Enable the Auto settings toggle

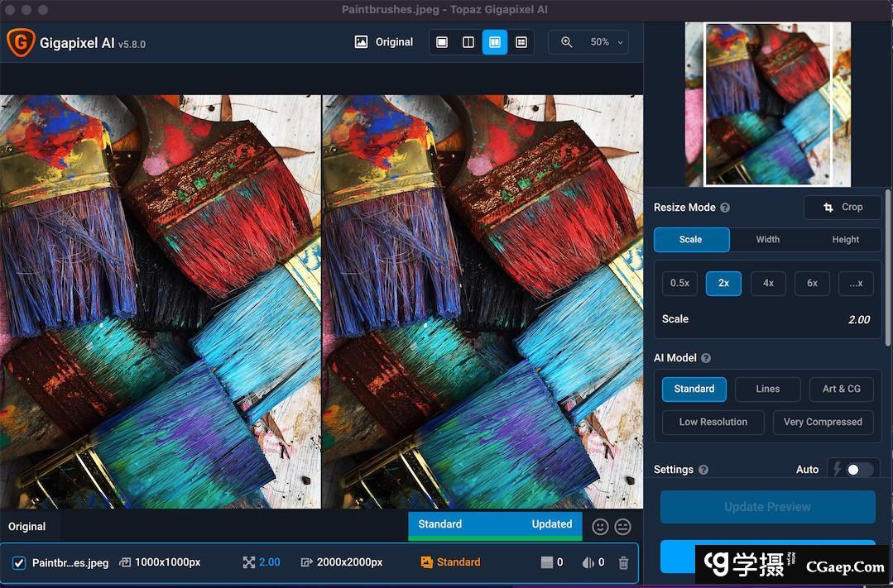pos(859,470)
